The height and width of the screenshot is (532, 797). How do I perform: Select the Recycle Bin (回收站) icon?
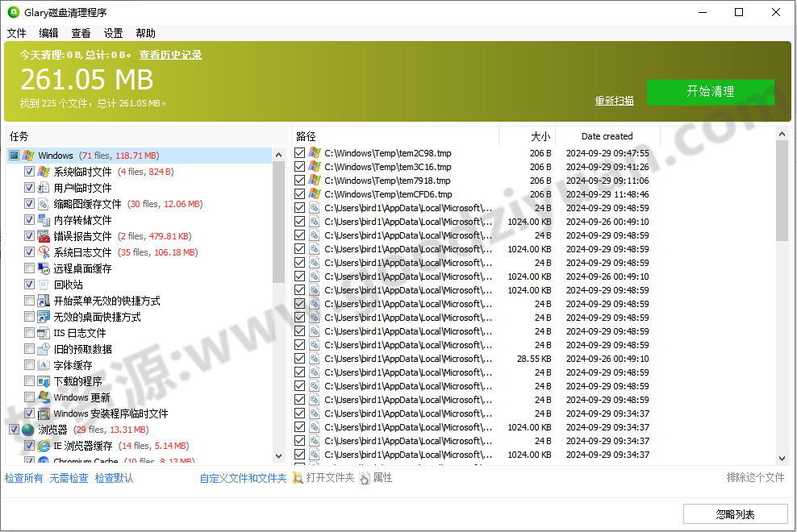click(42, 284)
